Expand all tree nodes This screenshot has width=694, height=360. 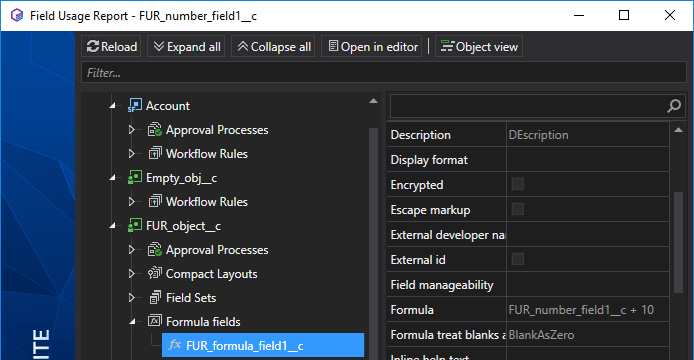click(x=186, y=46)
